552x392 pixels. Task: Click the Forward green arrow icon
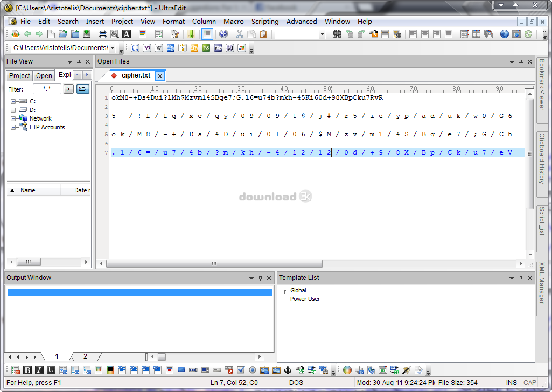[x=39, y=34]
